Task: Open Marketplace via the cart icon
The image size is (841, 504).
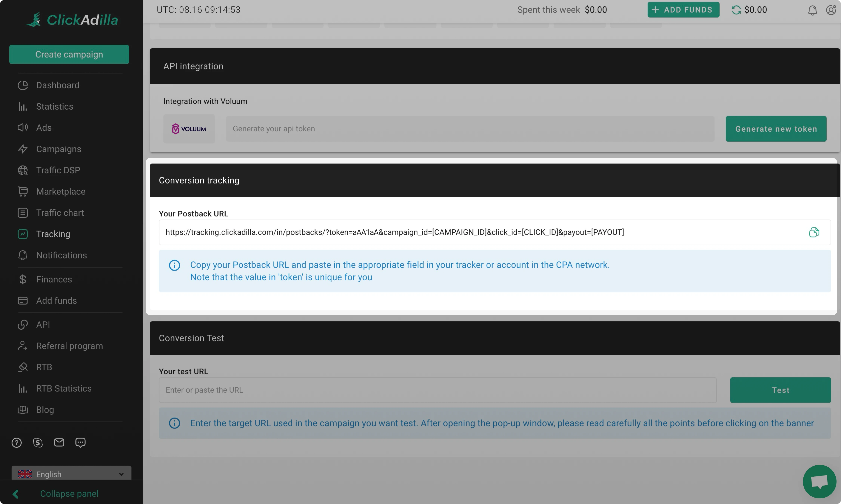Action: click(22, 191)
